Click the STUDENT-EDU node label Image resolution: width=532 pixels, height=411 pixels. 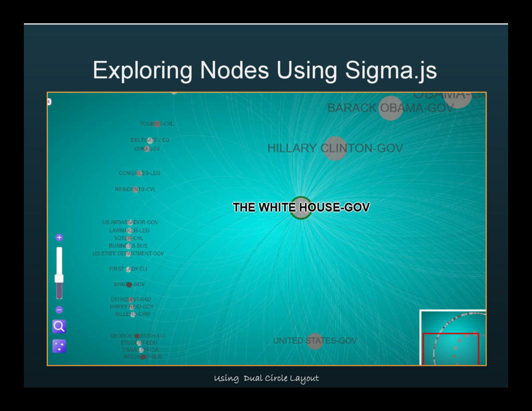pos(139,343)
